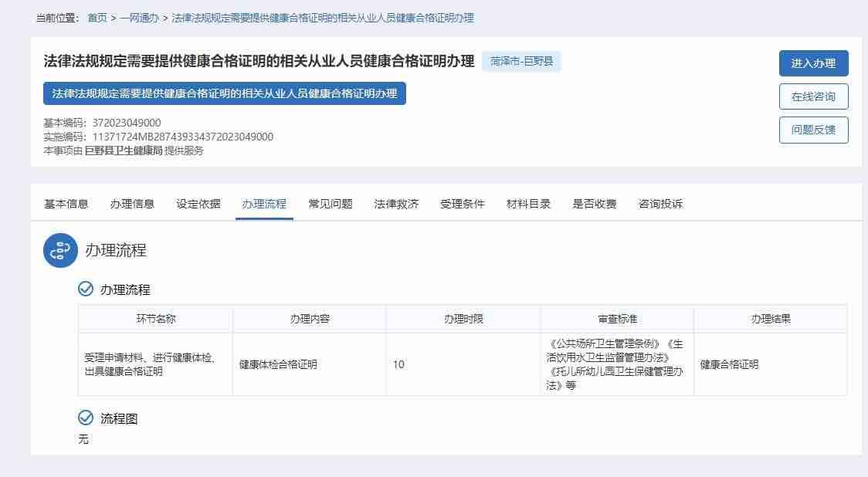868x477 pixels.
Task: Click the check icon beside 流程图
Action: click(85, 418)
